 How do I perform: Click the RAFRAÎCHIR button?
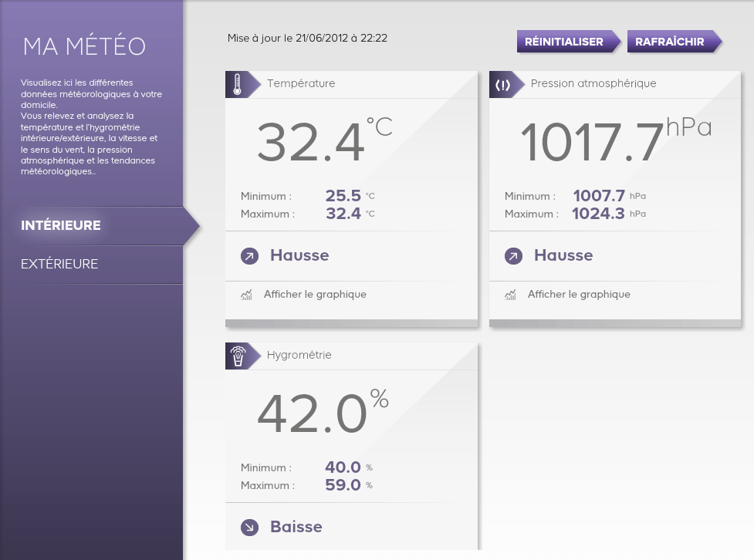675,42
